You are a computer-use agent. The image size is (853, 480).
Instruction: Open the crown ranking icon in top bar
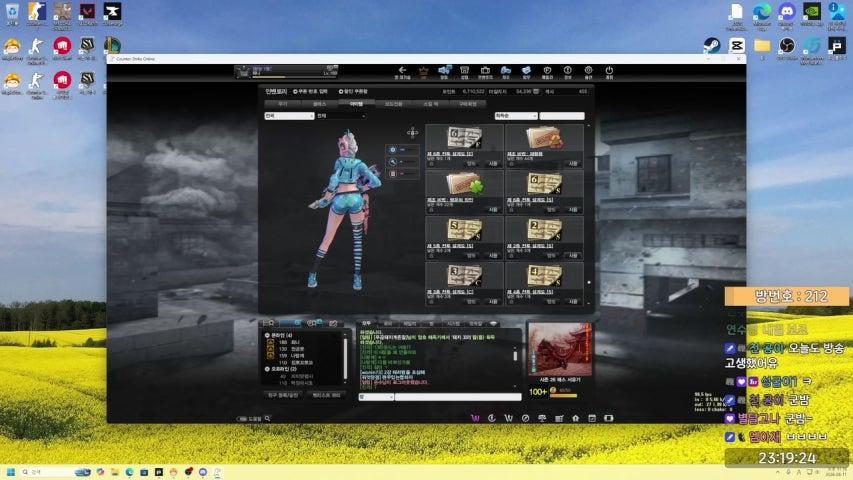(423, 71)
